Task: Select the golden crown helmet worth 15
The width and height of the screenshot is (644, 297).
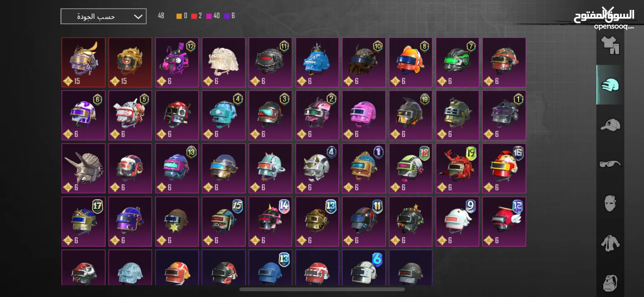Action: (130, 63)
